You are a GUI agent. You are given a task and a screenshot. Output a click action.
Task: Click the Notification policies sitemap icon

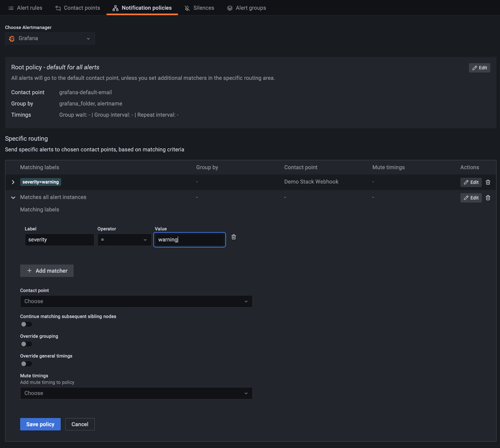115,7
